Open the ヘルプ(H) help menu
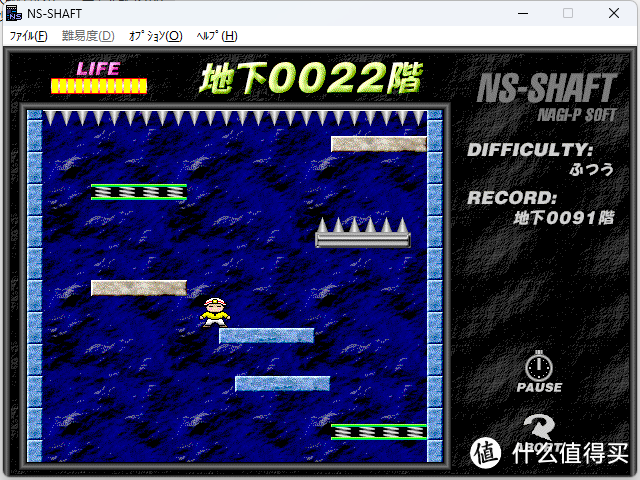The height and width of the screenshot is (480, 640). coord(217,36)
